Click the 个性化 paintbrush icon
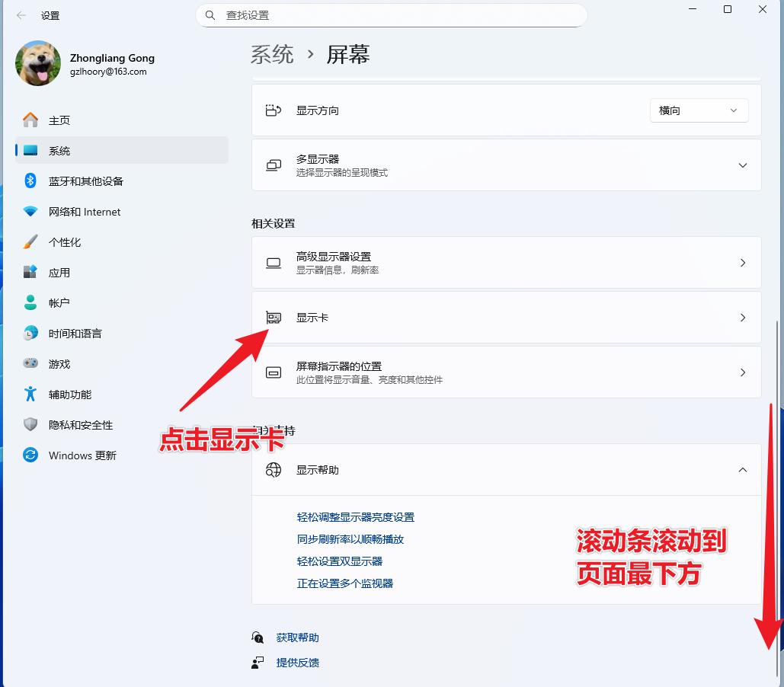 click(x=30, y=242)
